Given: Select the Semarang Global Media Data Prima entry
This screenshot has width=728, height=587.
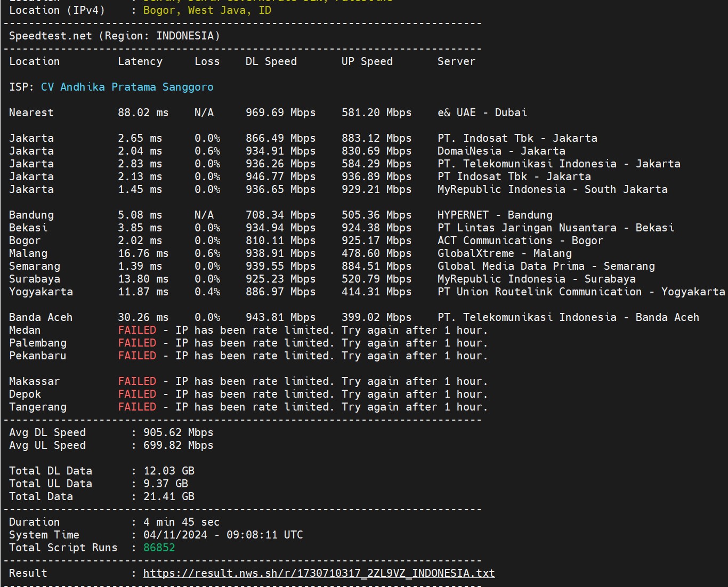Looking at the screenshot, I should [x=546, y=266].
